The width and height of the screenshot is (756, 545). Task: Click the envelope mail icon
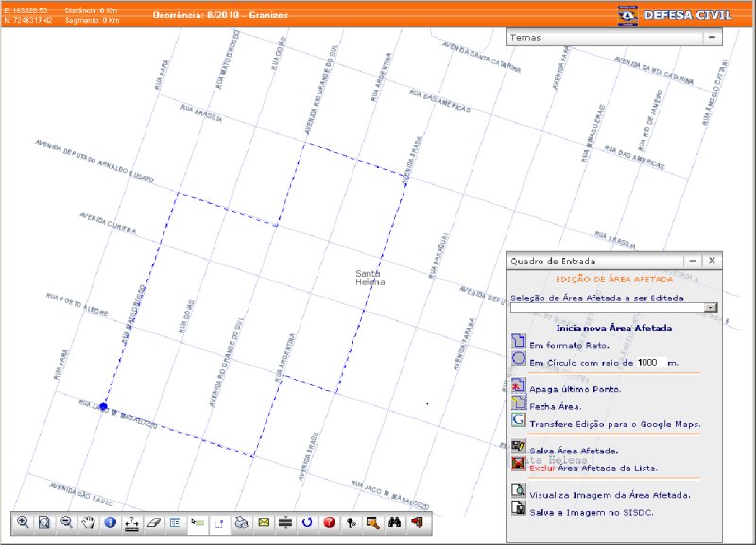point(264,521)
